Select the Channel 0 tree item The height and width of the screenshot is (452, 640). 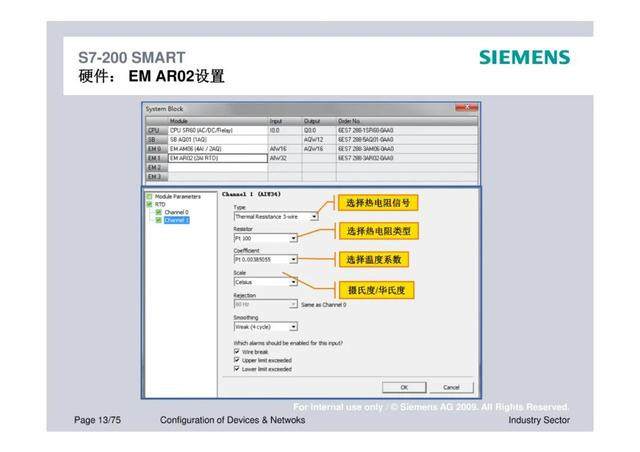[x=176, y=212]
